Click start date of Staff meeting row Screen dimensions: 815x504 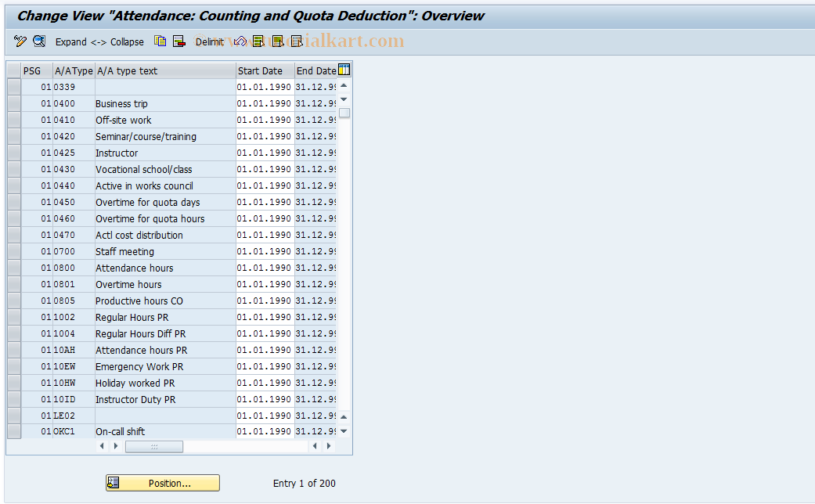(x=265, y=251)
